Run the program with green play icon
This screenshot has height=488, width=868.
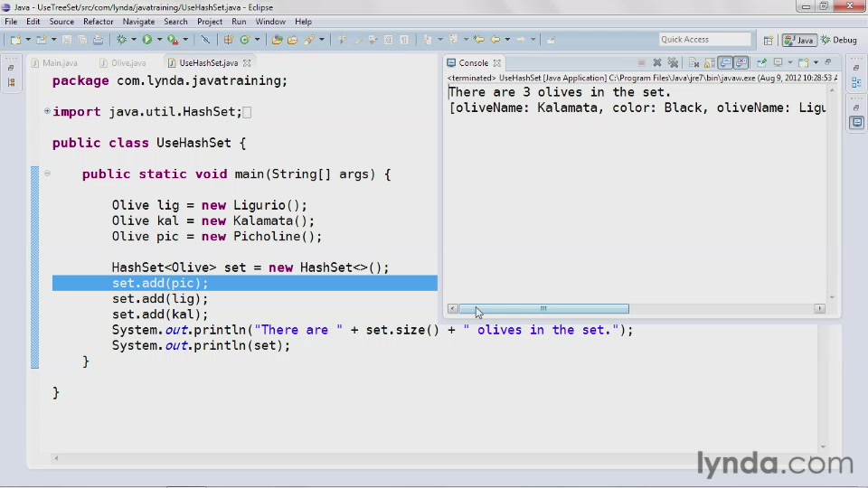[147, 40]
